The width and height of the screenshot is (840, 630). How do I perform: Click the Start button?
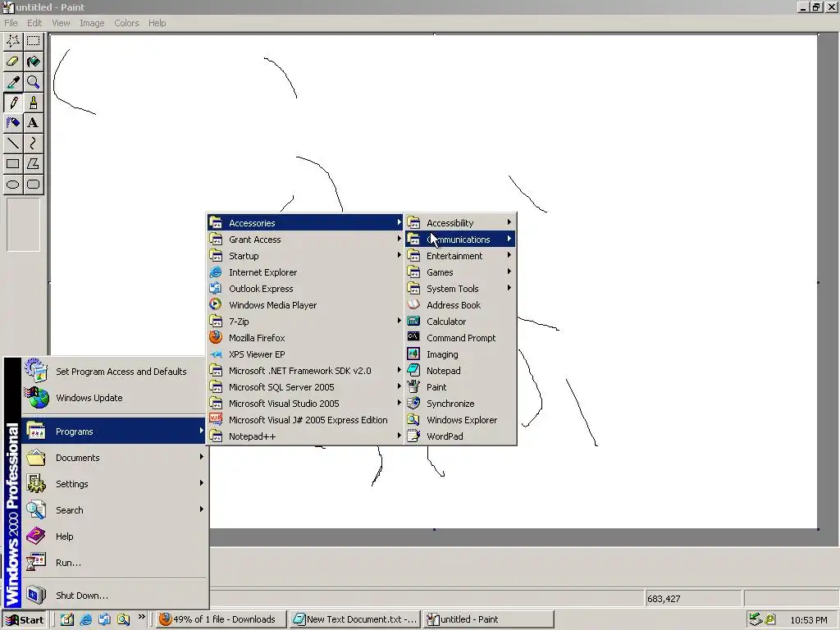click(x=25, y=620)
